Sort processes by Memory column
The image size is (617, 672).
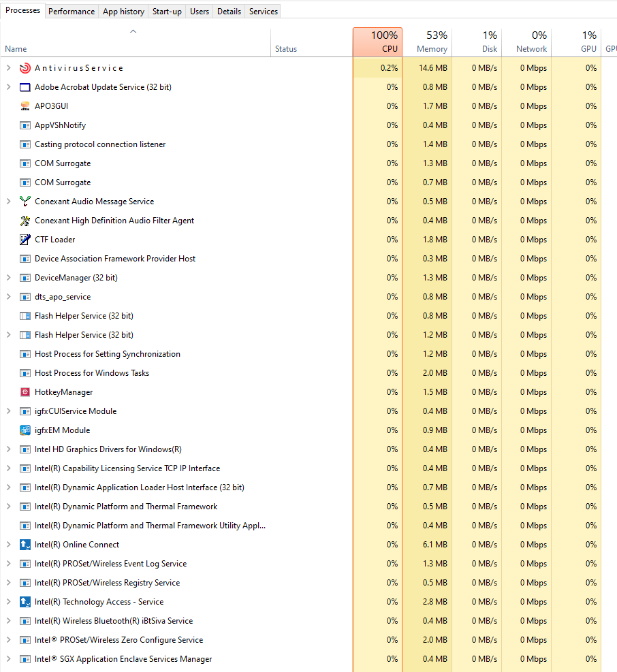click(428, 42)
